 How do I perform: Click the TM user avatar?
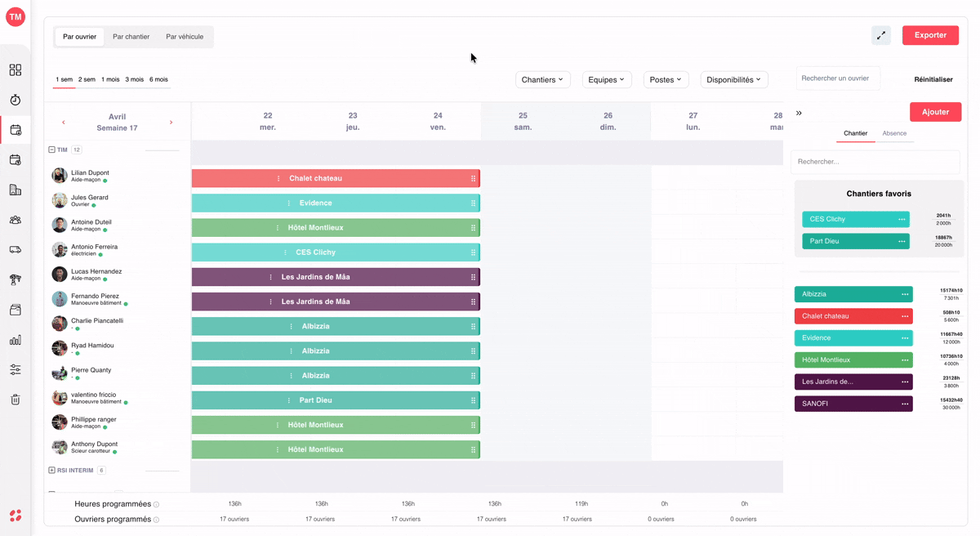tap(16, 16)
